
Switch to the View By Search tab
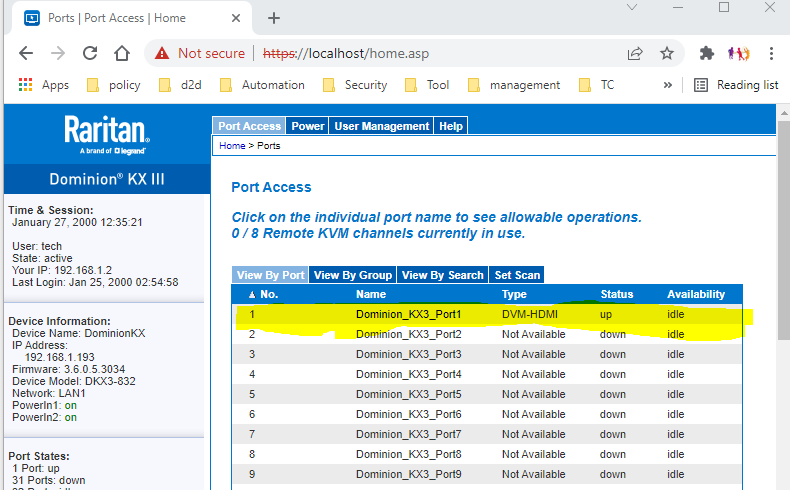tap(442, 275)
